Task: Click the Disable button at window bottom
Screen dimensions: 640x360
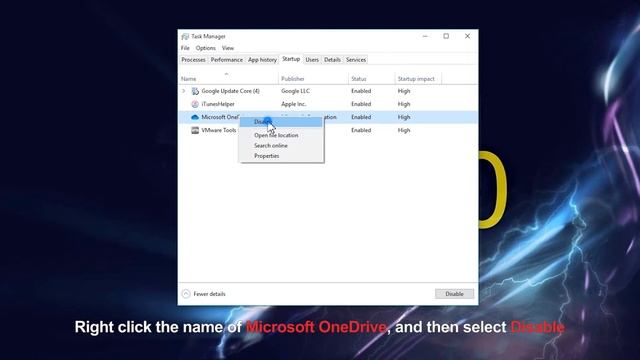Action: tap(454, 294)
